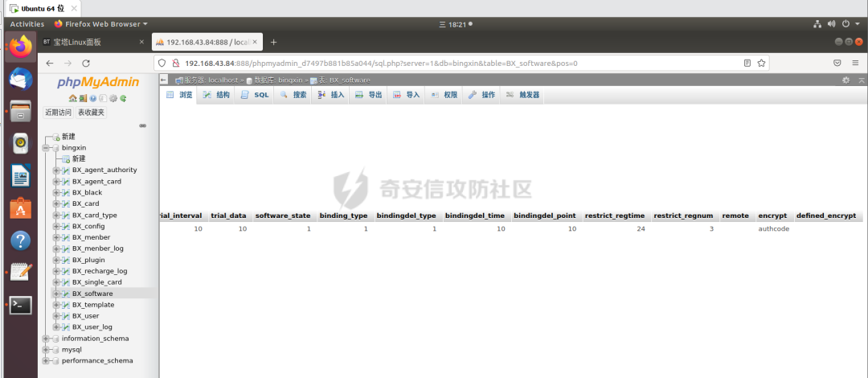Click Firefox forward arrow
The width and height of the screenshot is (868, 378).
click(x=68, y=64)
